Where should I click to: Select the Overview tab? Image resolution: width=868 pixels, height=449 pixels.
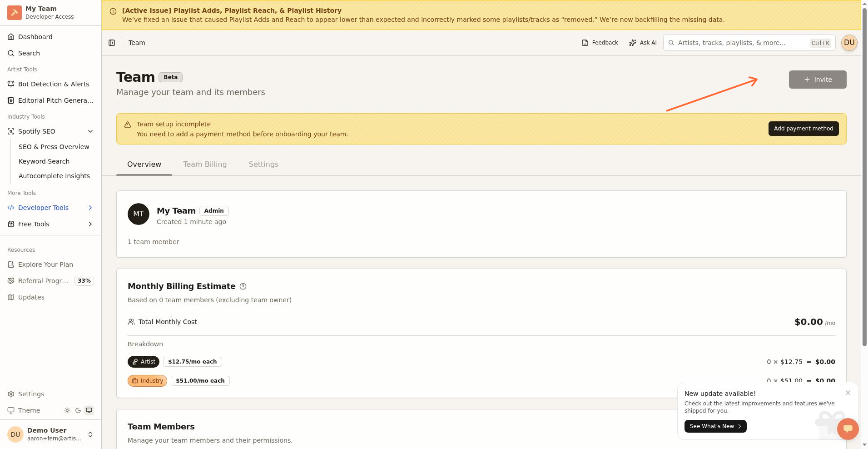(x=144, y=165)
